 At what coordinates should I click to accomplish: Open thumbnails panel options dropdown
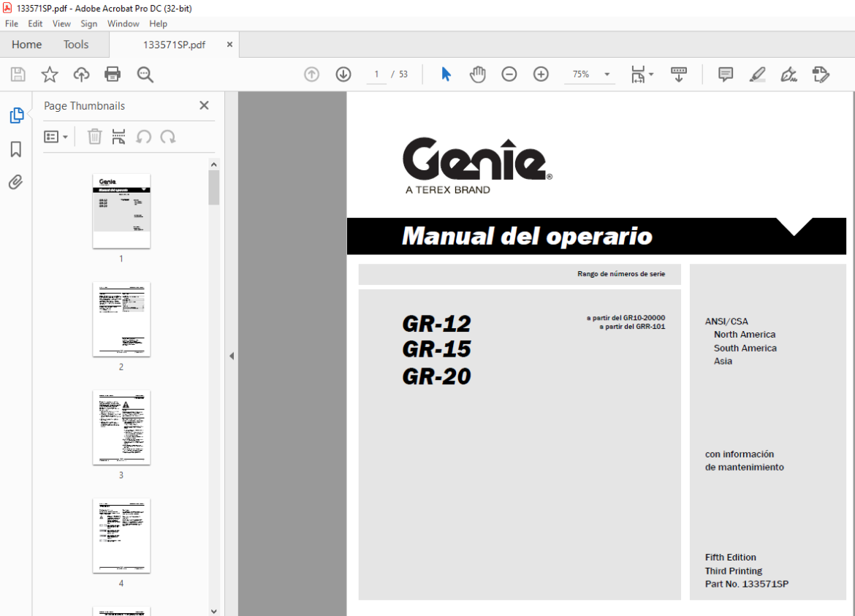[x=56, y=137]
